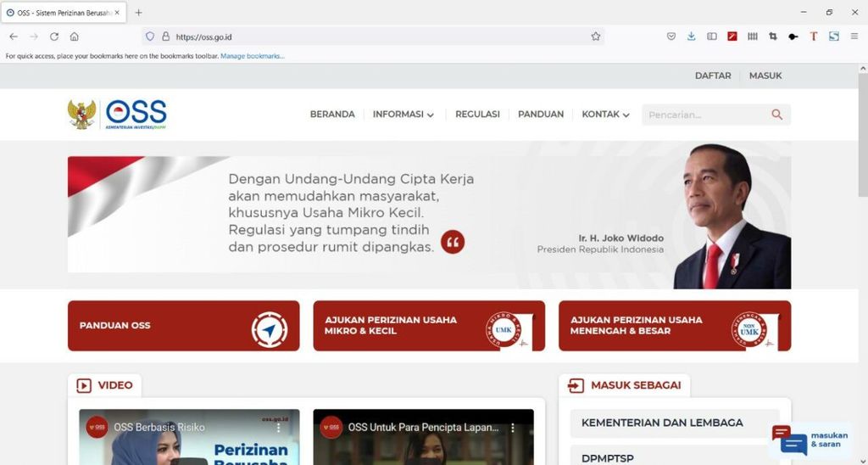This screenshot has height=465, width=868.
Task: Select the MASUK SEBAGAI tab
Action: 625,385
